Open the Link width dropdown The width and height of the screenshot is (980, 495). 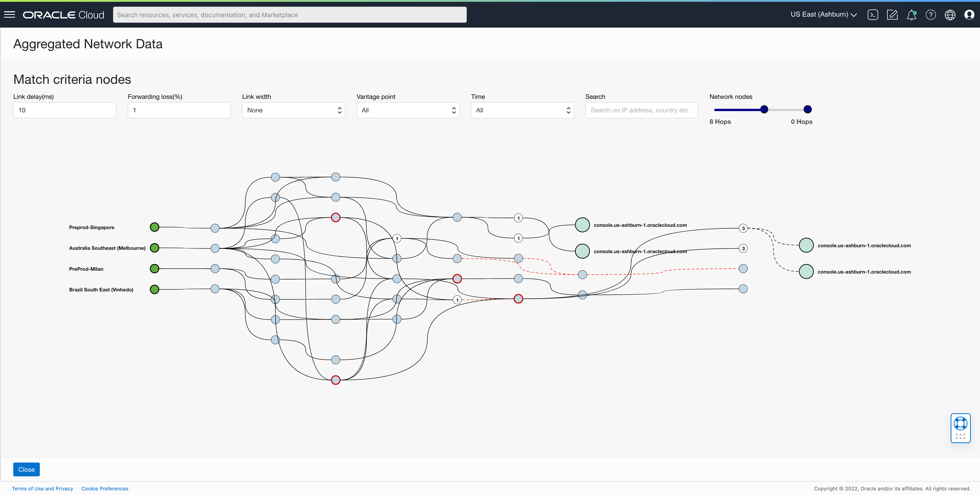click(x=293, y=110)
